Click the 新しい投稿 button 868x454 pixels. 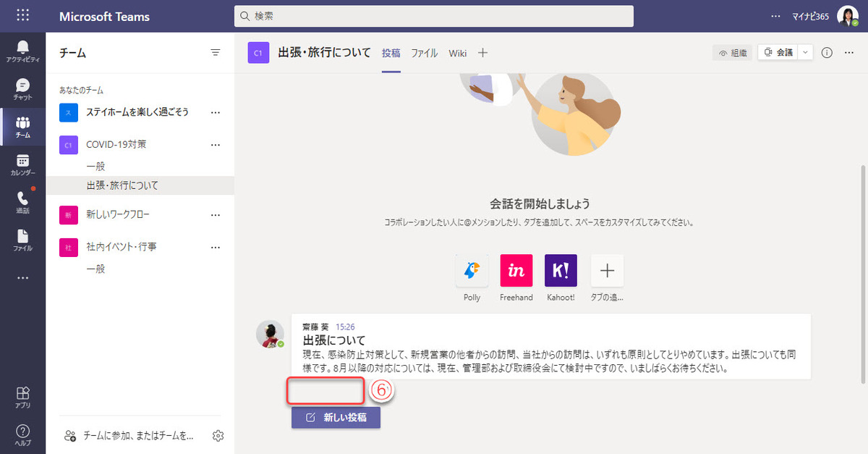(336, 418)
